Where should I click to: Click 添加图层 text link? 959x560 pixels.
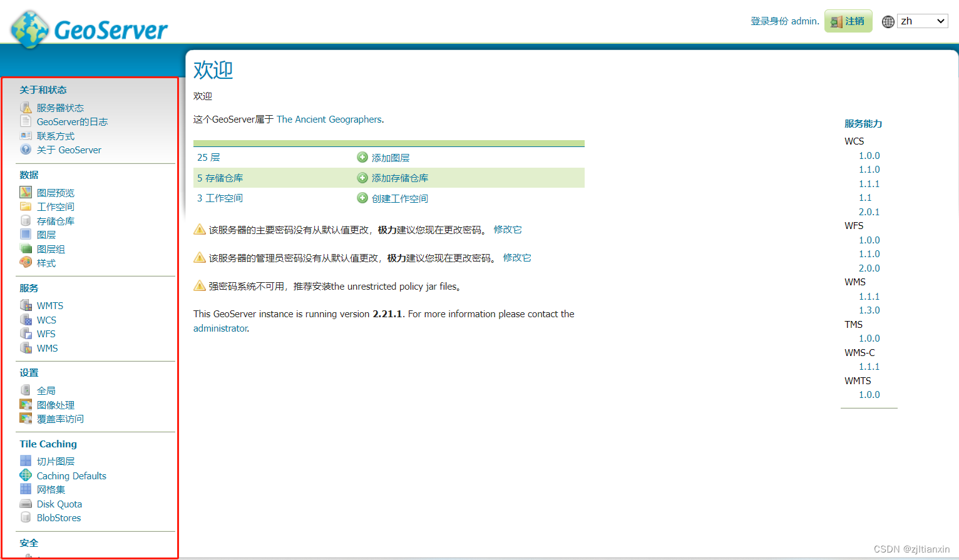pos(391,158)
